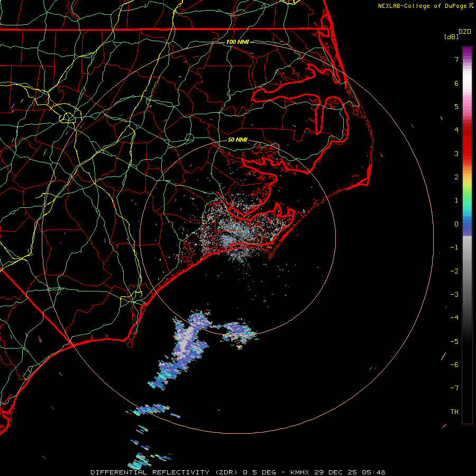Click the legend value 4 label
Screen dimensions: 476x476
coord(456,130)
